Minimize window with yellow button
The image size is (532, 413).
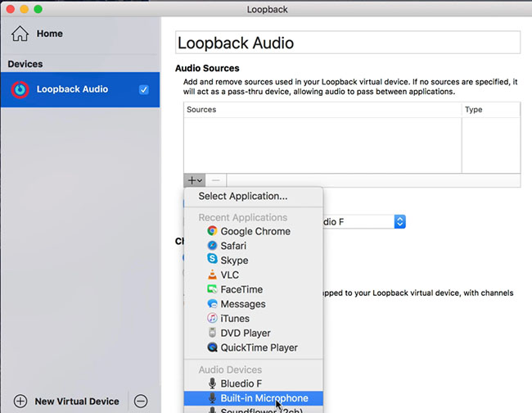[24, 9]
